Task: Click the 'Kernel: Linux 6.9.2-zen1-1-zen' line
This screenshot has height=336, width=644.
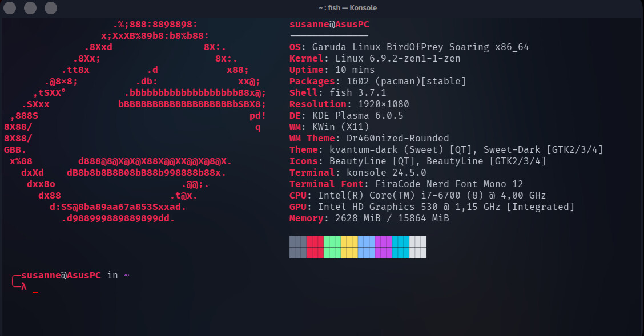Action: (x=375, y=59)
